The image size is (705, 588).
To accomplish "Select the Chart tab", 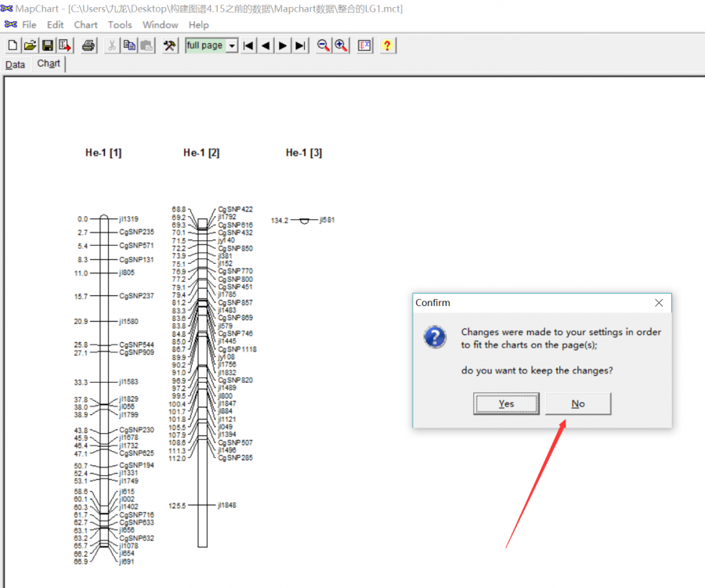I will coord(49,64).
